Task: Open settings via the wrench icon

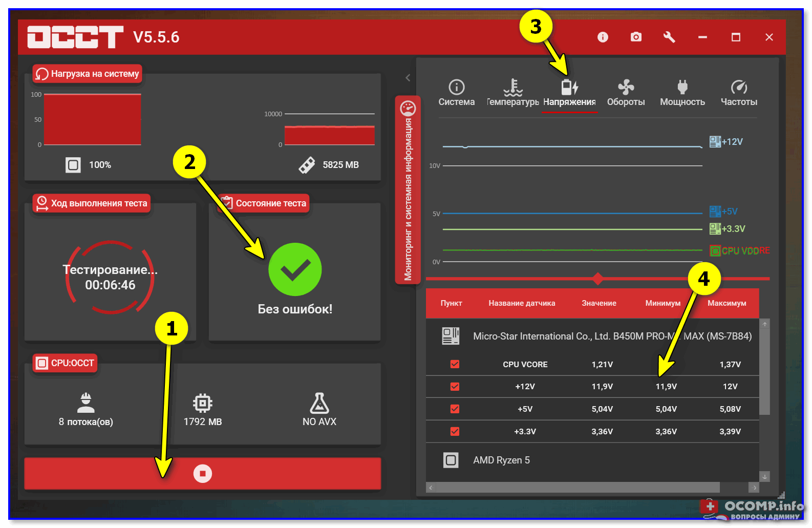Action: pyautogui.click(x=669, y=37)
